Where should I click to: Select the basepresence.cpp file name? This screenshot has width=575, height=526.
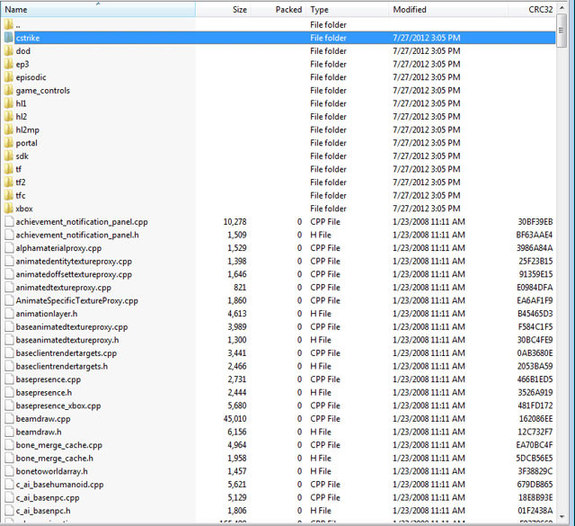(48, 379)
